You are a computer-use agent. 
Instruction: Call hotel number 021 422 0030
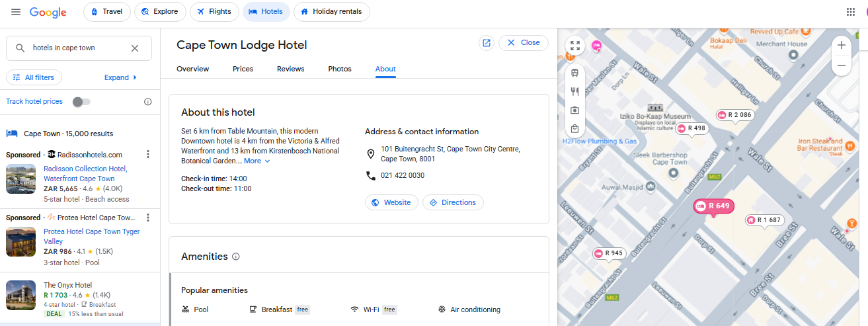coord(403,175)
